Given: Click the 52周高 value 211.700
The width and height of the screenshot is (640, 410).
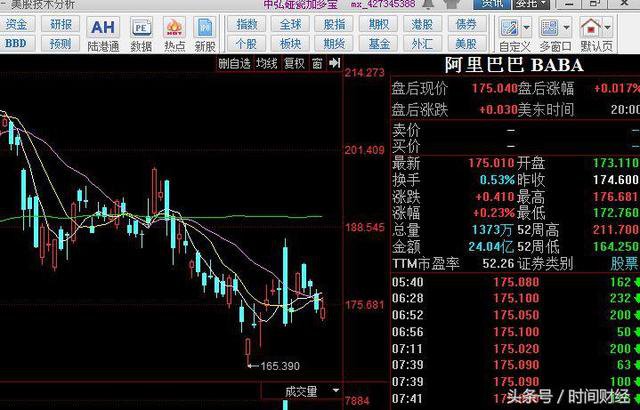Looking at the screenshot, I should point(616,229).
